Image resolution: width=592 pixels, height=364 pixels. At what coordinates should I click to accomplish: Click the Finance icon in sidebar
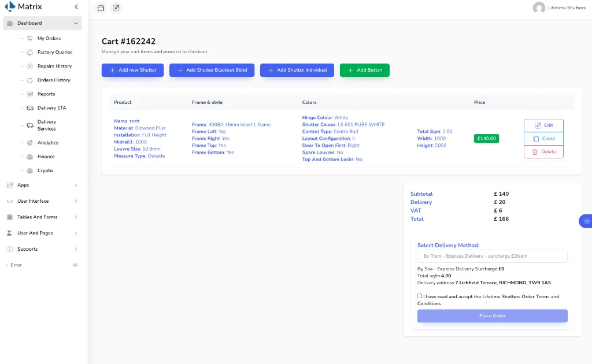(30, 157)
